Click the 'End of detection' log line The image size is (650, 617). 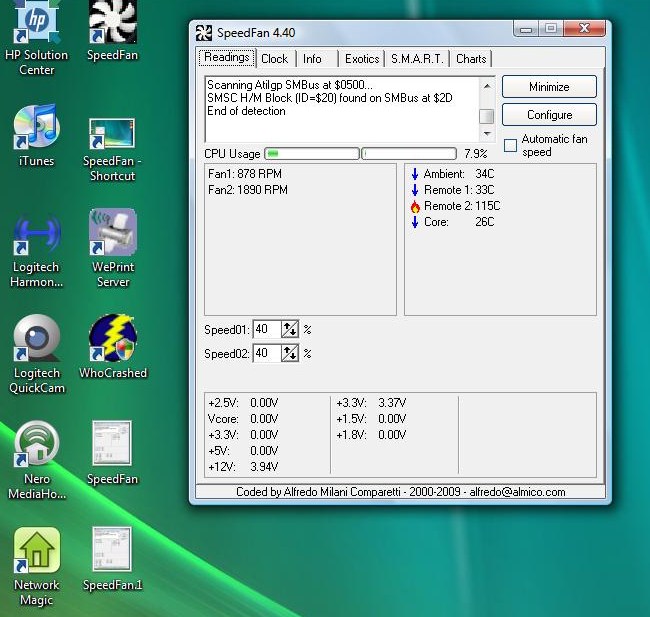coord(246,111)
